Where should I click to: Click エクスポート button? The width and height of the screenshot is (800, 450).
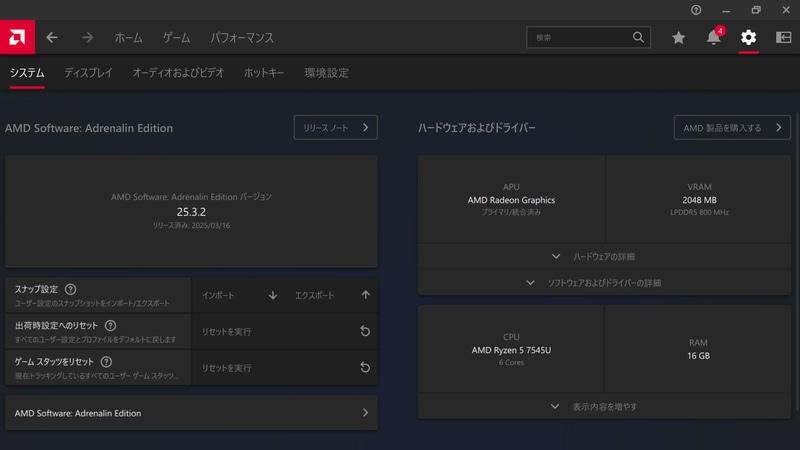point(332,295)
